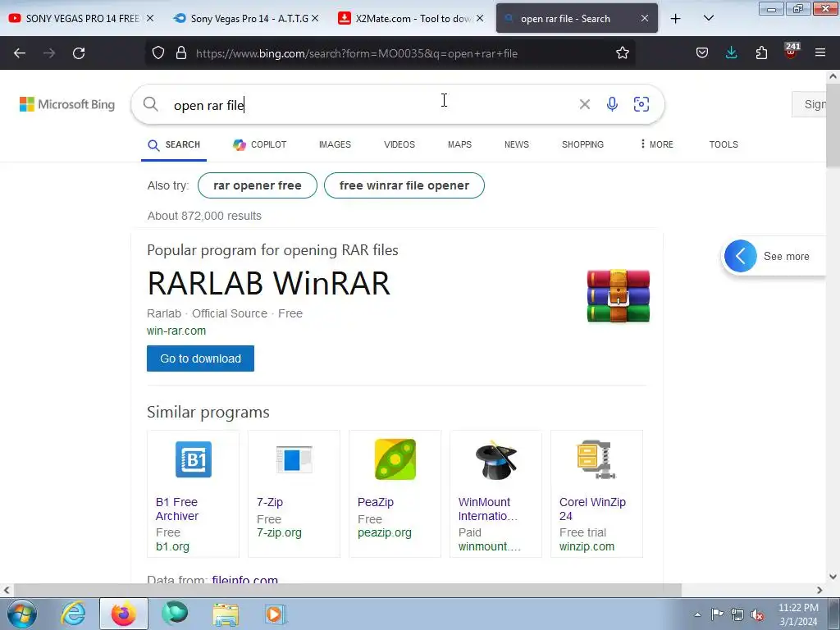This screenshot has width=840, height=630.
Task: Open the 7-Zip program link
Action: [x=269, y=502]
